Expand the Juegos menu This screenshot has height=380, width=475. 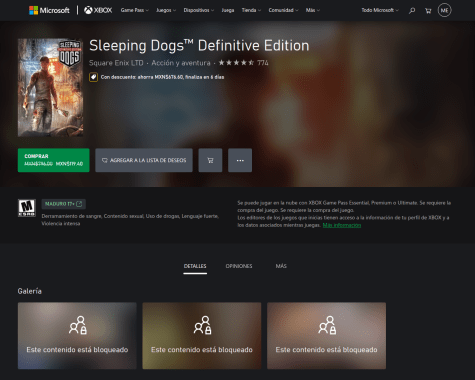166,10
